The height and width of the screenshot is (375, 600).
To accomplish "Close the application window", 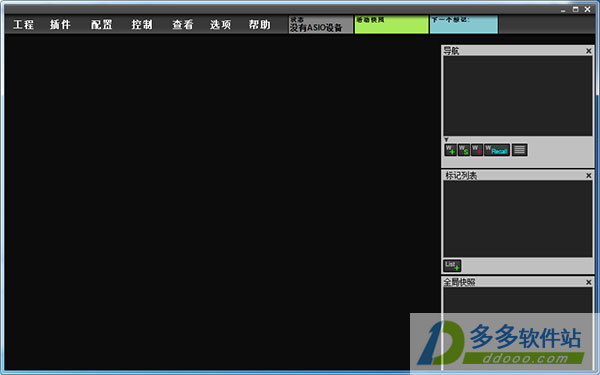I will click(x=588, y=10).
